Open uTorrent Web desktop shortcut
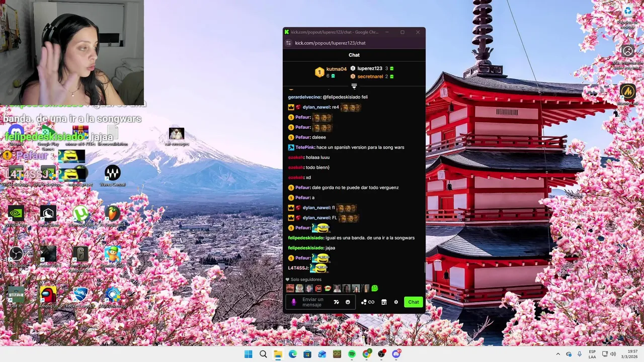The height and width of the screenshot is (362, 644). click(80, 217)
